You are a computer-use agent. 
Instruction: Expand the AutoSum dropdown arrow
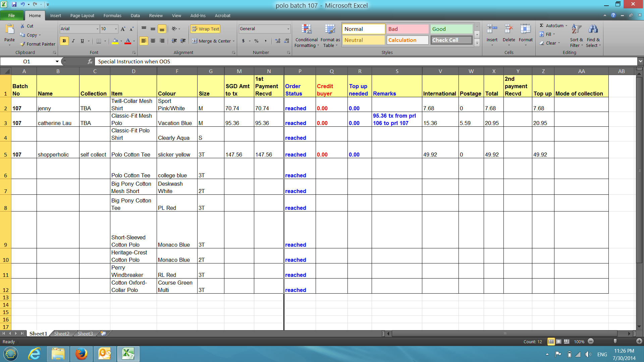coord(566,25)
